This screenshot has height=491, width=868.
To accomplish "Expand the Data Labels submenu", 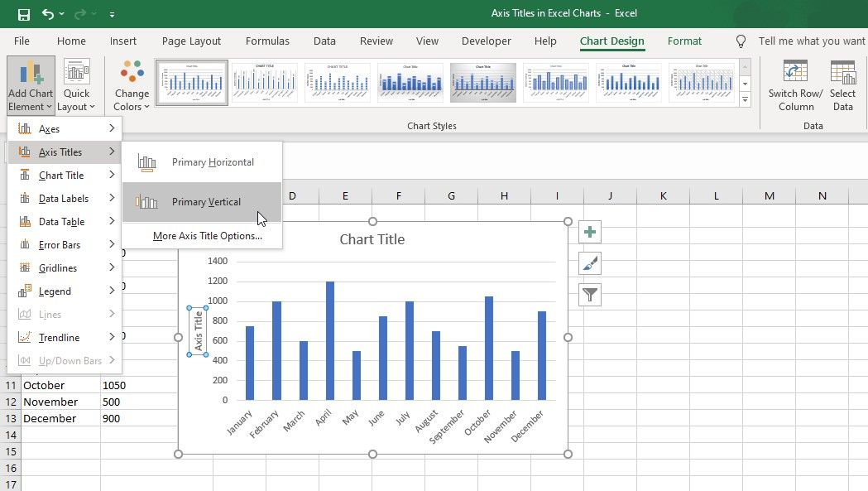I will [65, 199].
